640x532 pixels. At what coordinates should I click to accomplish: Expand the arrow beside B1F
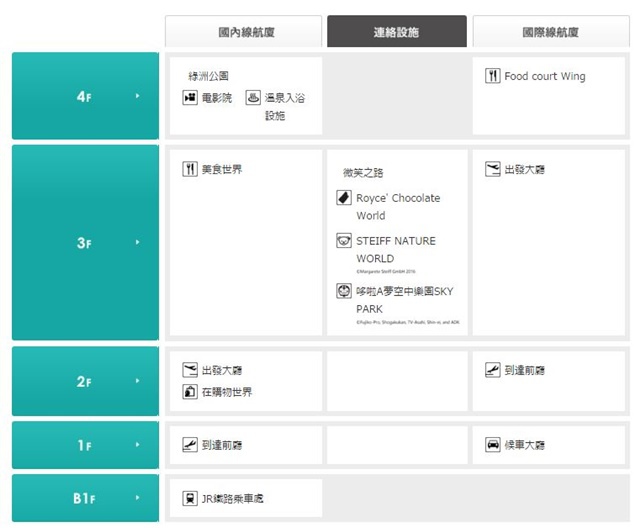[x=138, y=497]
